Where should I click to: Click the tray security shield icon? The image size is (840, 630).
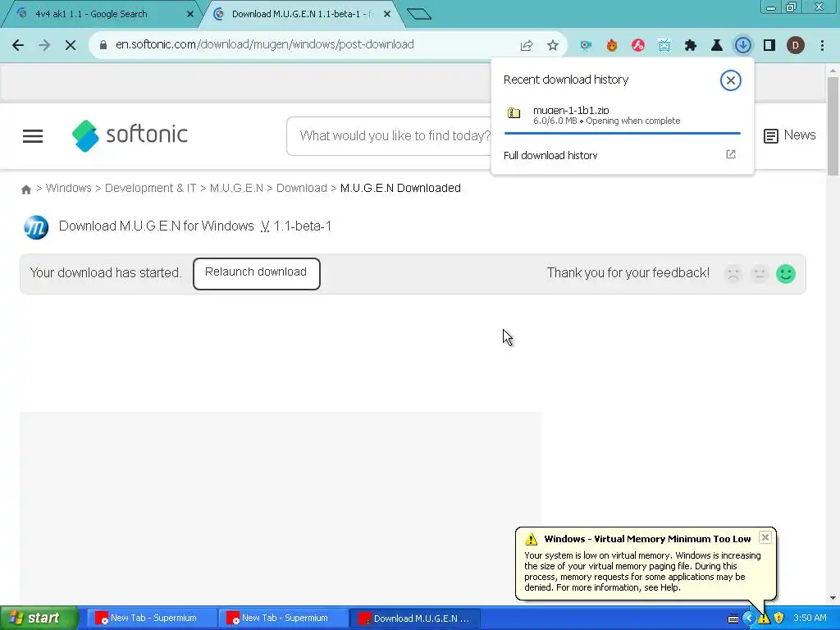tap(779, 619)
